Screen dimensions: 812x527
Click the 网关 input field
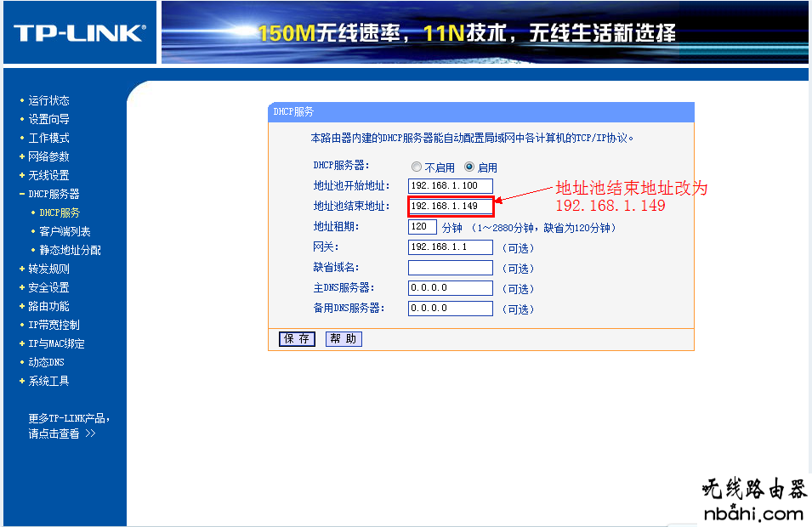pyautogui.click(x=450, y=247)
